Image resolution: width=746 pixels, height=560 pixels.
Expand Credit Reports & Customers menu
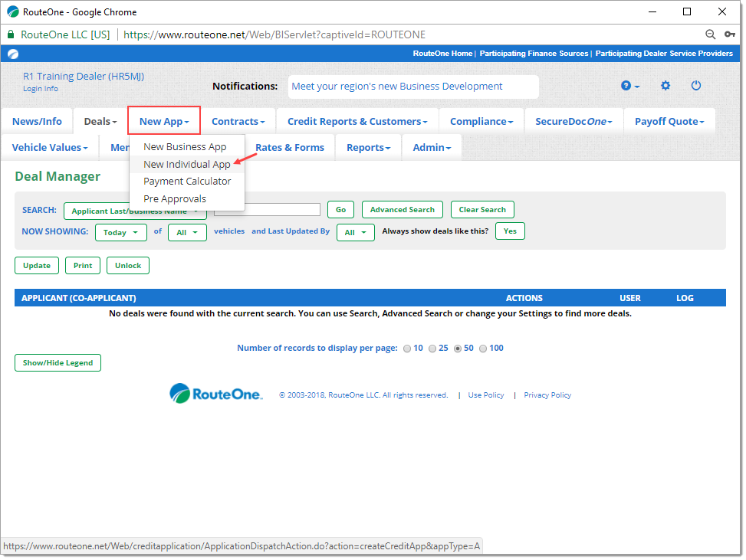click(x=357, y=122)
